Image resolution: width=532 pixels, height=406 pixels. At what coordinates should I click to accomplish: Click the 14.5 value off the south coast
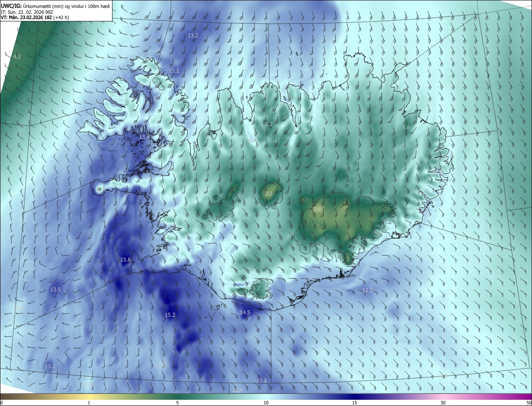pyautogui.click(x=245, y=312)
